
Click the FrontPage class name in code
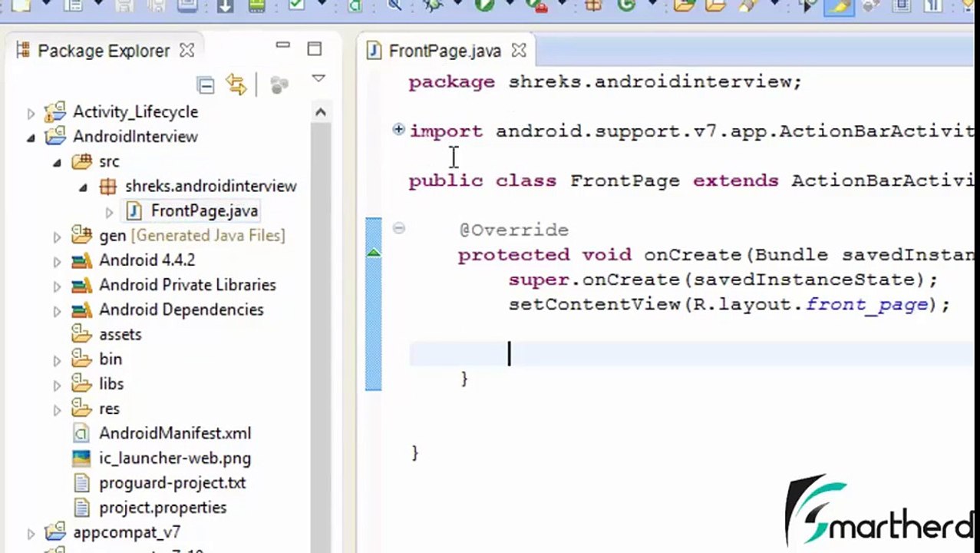click(x=625, y=180)
